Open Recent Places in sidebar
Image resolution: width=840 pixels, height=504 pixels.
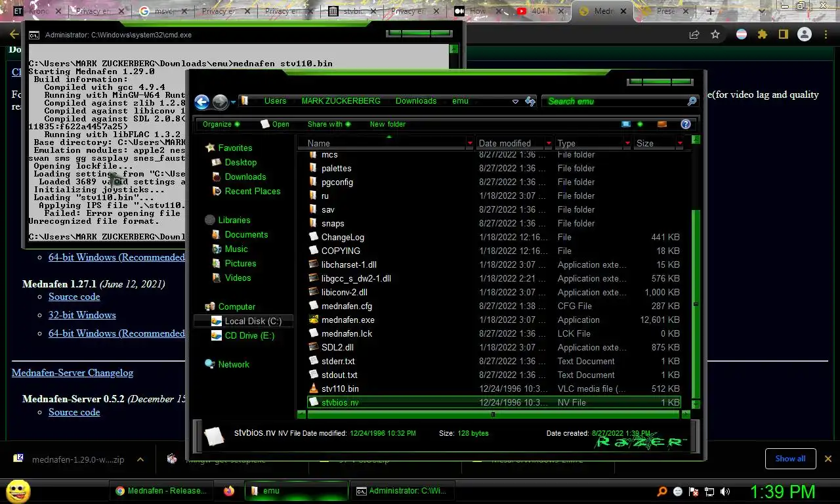click(x=252, y=191)
